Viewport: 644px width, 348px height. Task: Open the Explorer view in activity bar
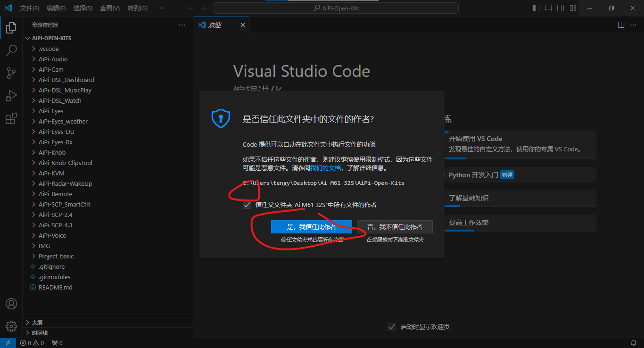[x=11, y=28]
